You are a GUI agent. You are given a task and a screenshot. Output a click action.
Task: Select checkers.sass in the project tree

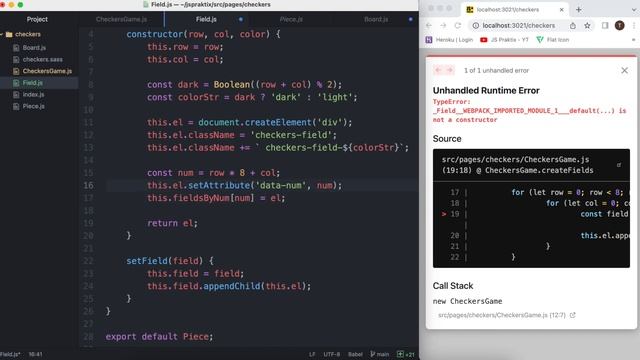[42, 60]
